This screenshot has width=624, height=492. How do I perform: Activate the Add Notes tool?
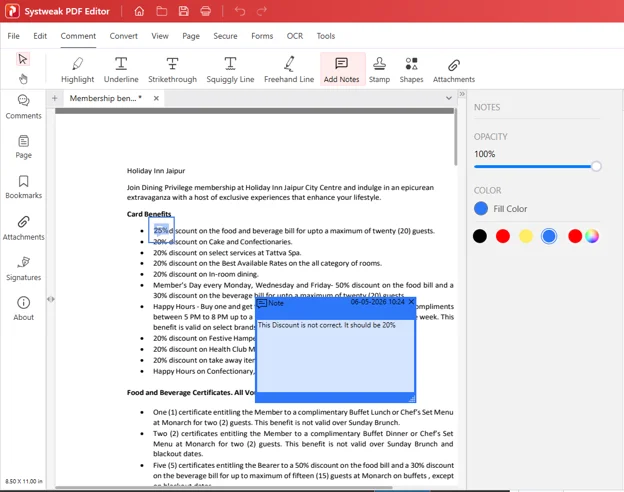(341, 70)
